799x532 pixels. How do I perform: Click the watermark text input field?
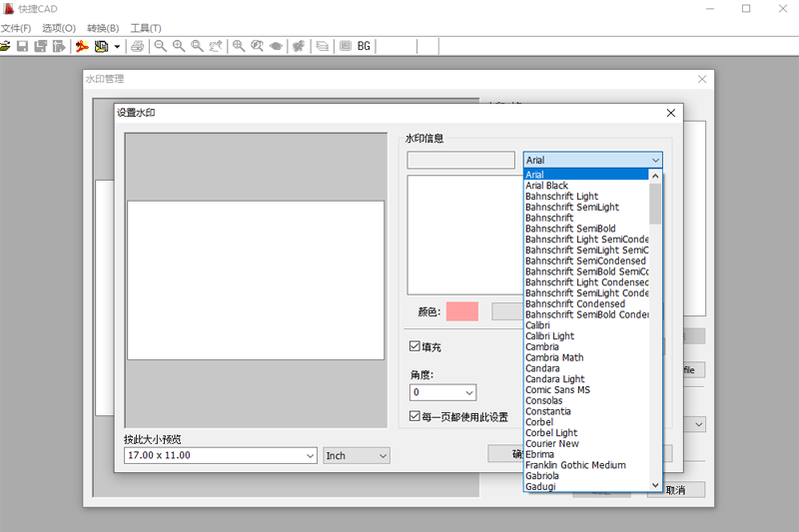click(x=460, y=160)
